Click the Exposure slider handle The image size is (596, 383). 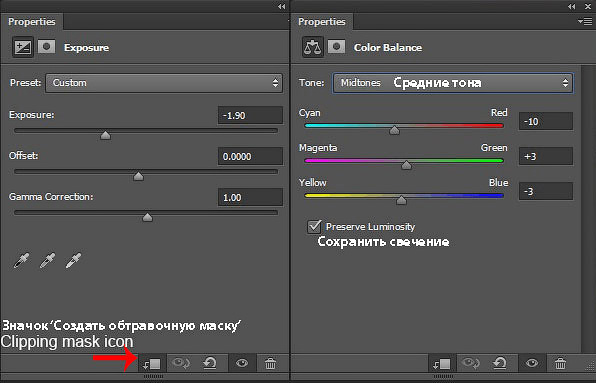tap(105, 135)
